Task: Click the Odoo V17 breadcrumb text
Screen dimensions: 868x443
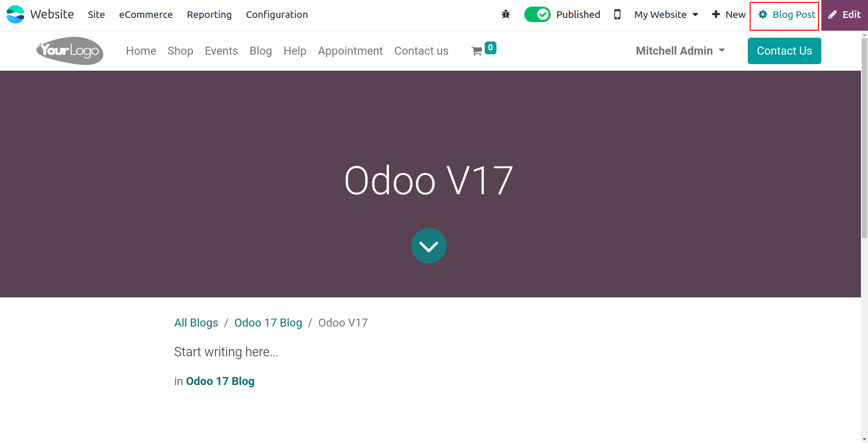Action: pos(343,323)
